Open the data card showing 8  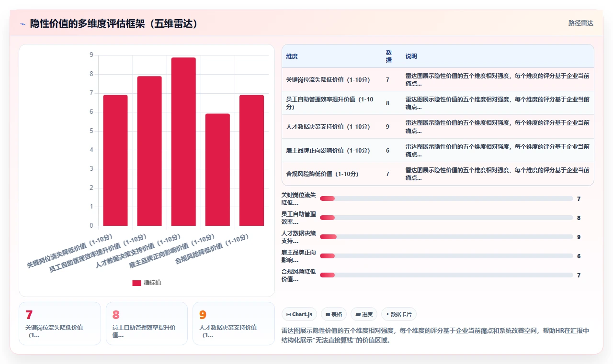pyautogui.click(x=147, y=323)
